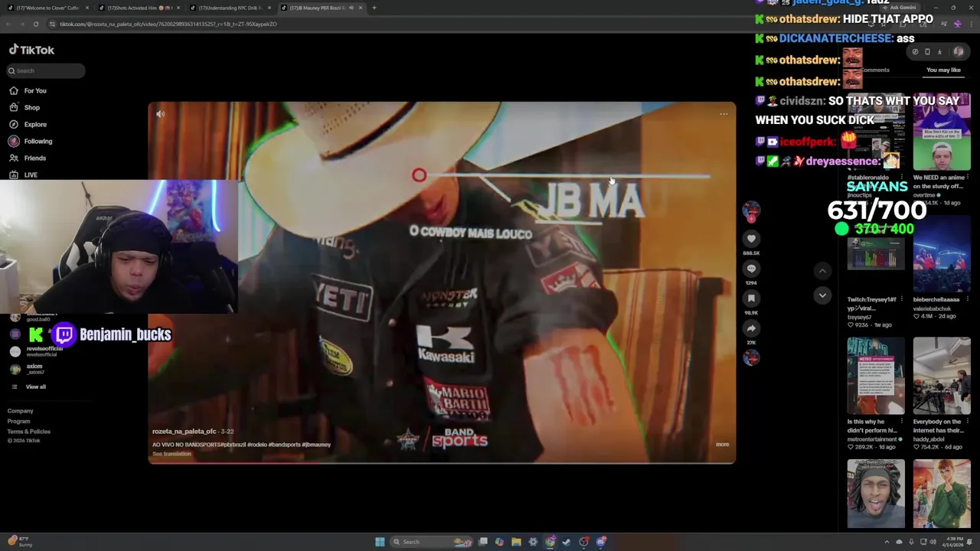980x551 pixels.
Task: Open comments via speech bubble icon
Action: [x=751, y=269]
